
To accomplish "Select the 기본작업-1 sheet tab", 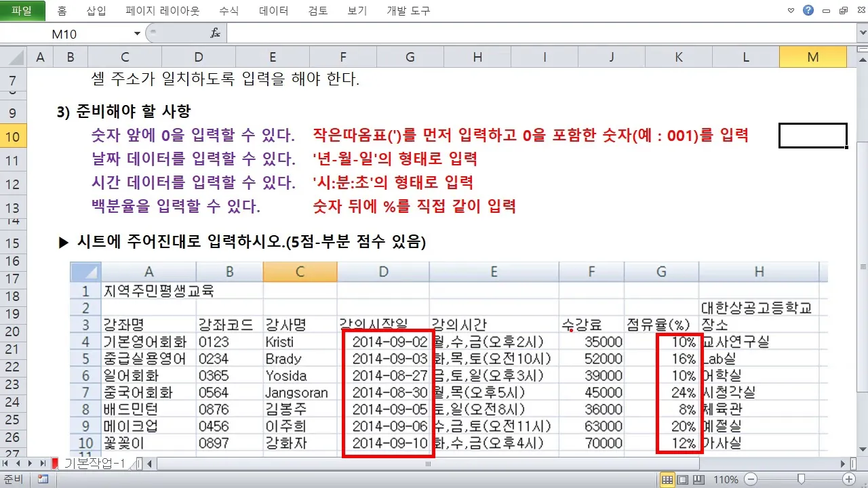I will click(x=92, y=464).
